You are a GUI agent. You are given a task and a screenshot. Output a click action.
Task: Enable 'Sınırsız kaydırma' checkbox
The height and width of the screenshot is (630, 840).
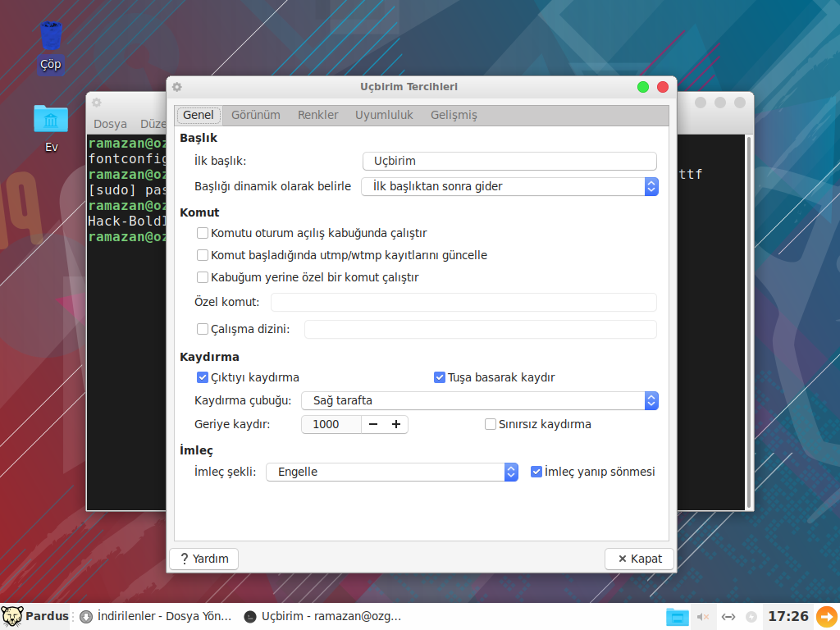click(x=491, y=424)
